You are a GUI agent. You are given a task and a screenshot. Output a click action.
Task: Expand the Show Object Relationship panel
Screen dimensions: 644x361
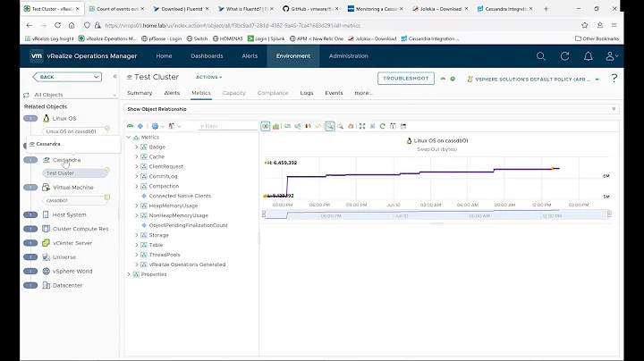click(614, 109)
